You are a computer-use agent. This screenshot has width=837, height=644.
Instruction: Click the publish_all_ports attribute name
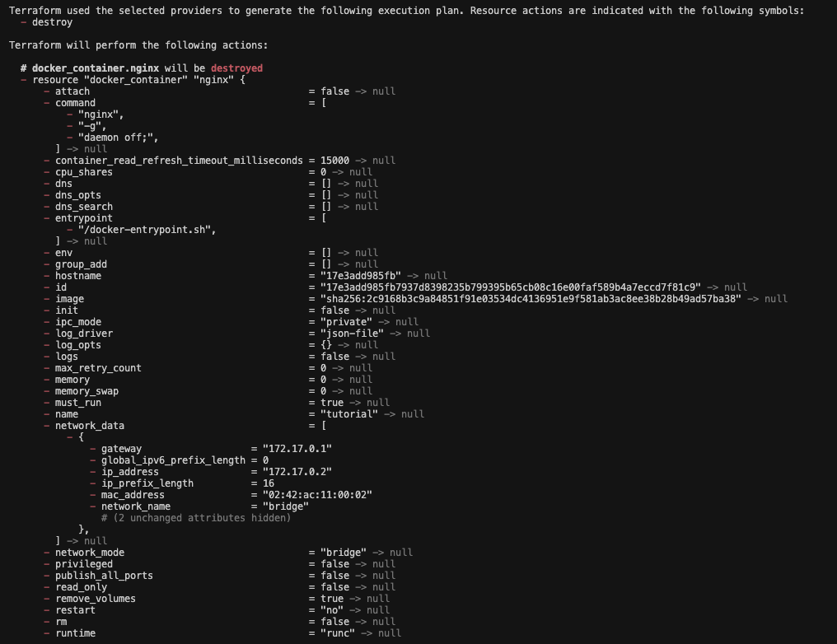pyautogui.click(x=104, y=576)
